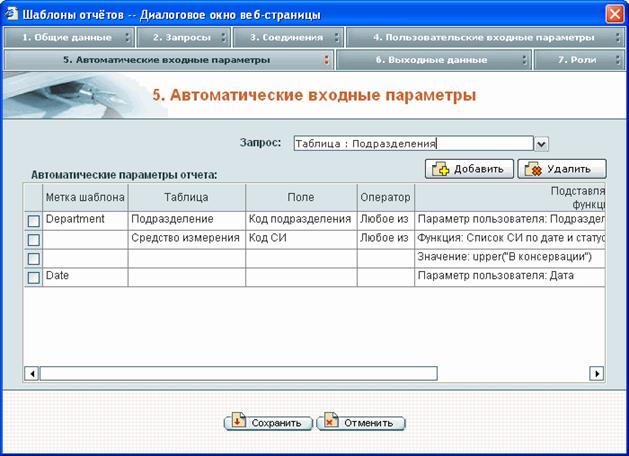Click Таблица column header

[x=187, y=197]
